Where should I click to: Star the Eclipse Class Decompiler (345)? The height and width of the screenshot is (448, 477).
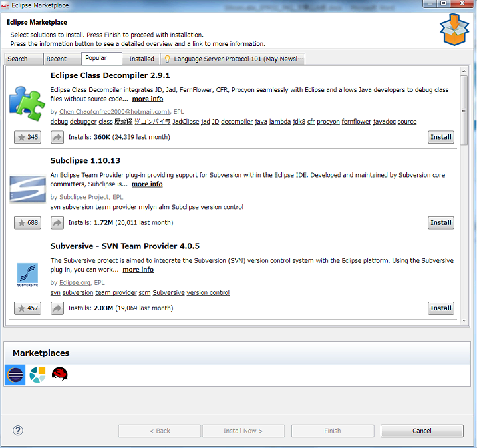click(x=27, y=137)
